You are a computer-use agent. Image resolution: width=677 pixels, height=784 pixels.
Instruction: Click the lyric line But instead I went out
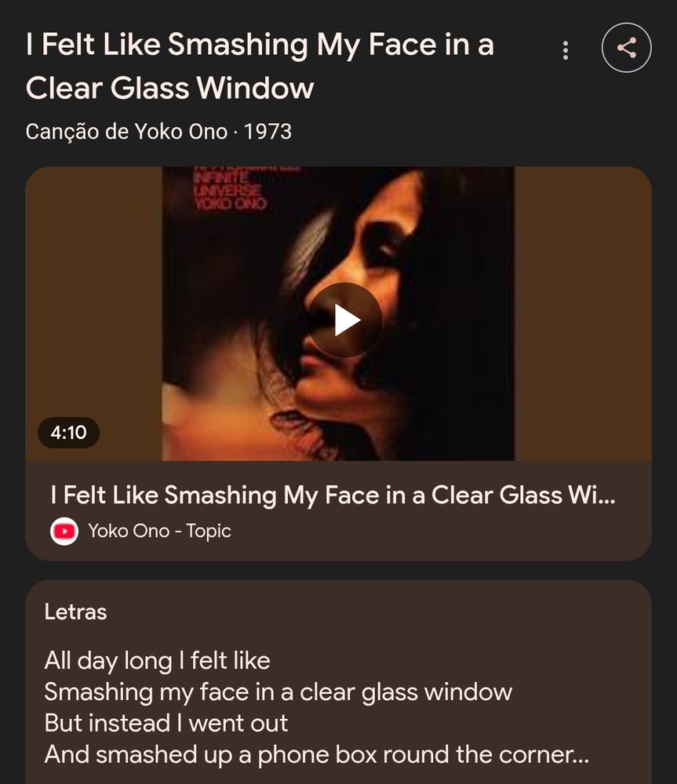pyautogui.click(x=166, y=724)
